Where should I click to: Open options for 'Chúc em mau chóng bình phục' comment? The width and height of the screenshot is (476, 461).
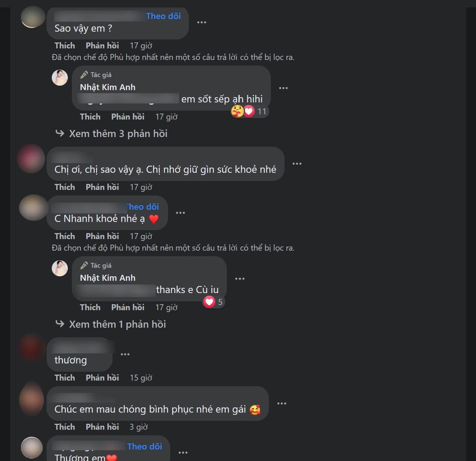[282, 404]
